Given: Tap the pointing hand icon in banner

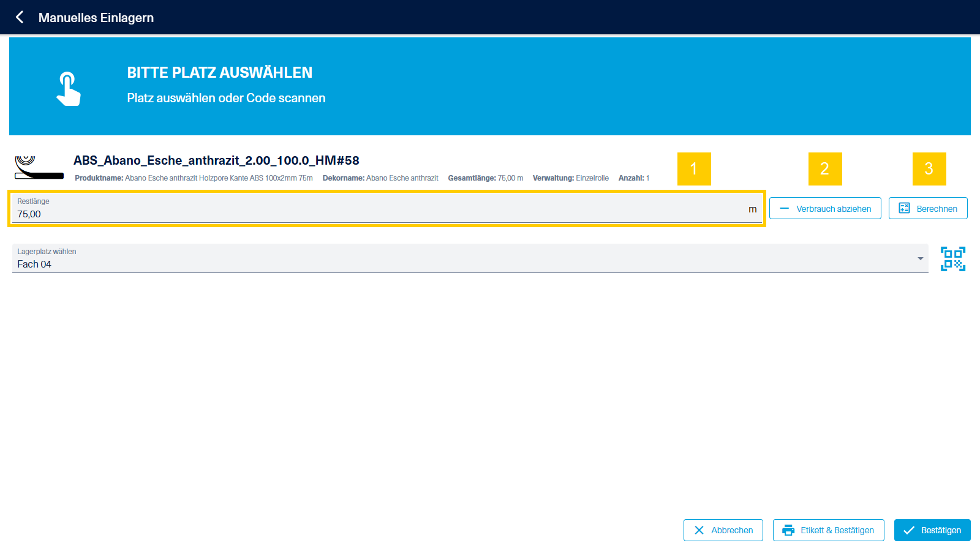Looking at the screenshot, I should coord(68,89).
